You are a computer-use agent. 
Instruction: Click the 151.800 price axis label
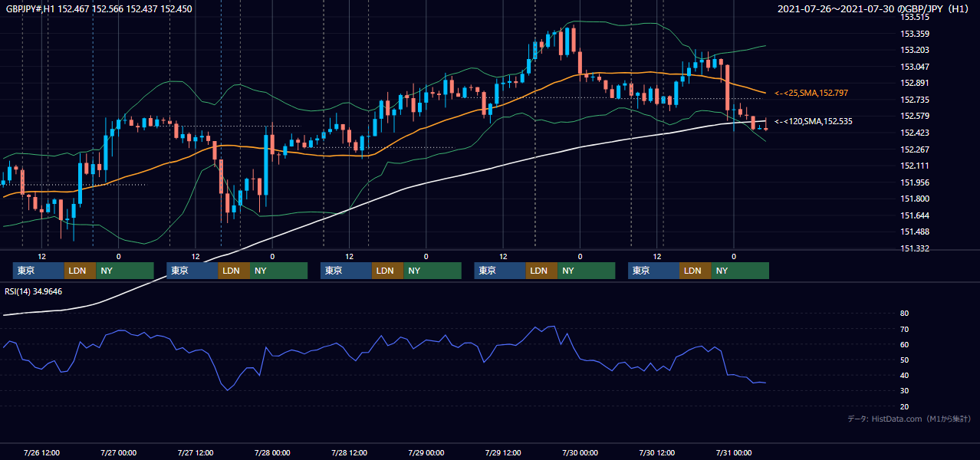tap(915, 199)
